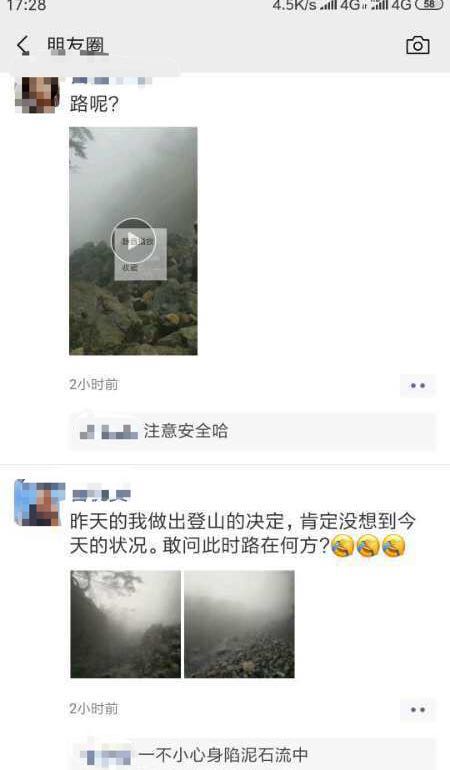Tap the comment '一不小心身陷泥石流中'
The image size is (450, 770).
(x=223, y=754)
